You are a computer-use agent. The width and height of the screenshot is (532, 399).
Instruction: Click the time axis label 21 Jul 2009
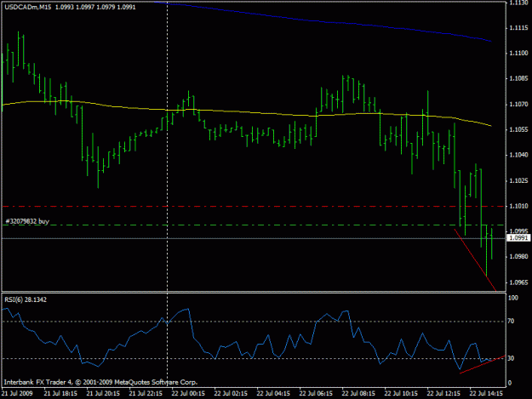click(17, 393)
